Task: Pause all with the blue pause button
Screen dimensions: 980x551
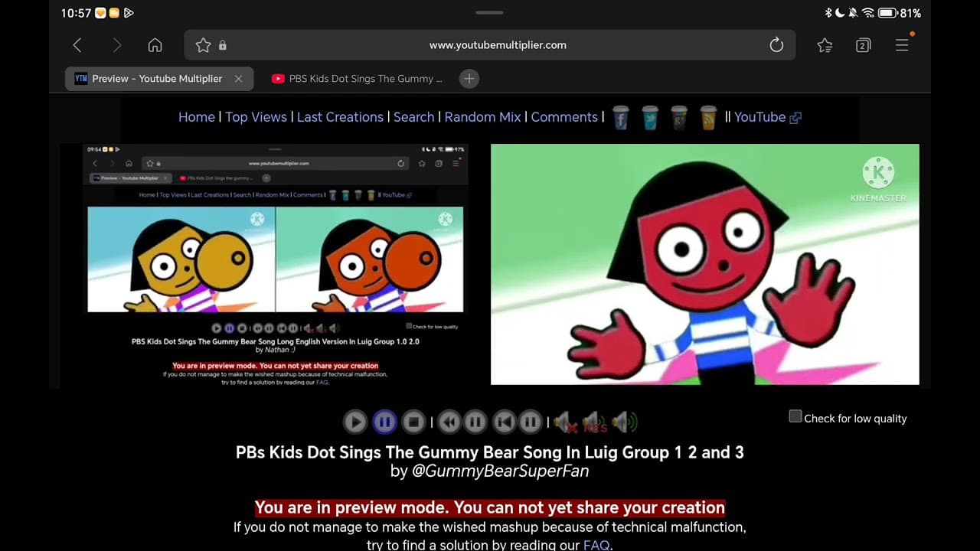Action: [384, 422]
